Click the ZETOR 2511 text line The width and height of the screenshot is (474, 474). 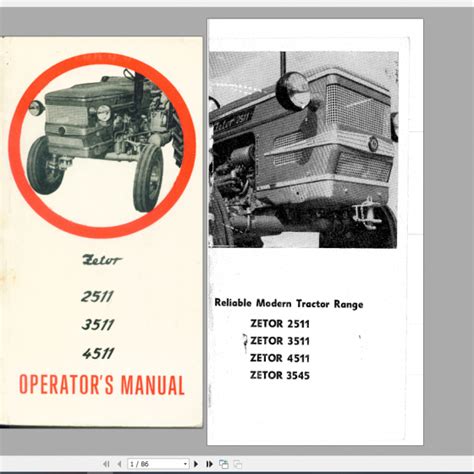(x=280, y=323)
